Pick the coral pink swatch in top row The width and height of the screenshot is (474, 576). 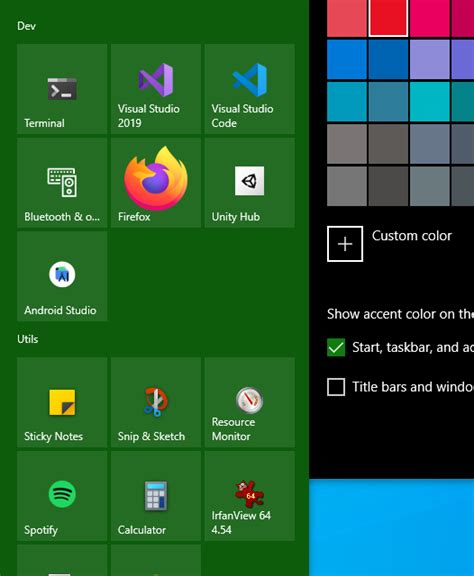click(346, 18)
